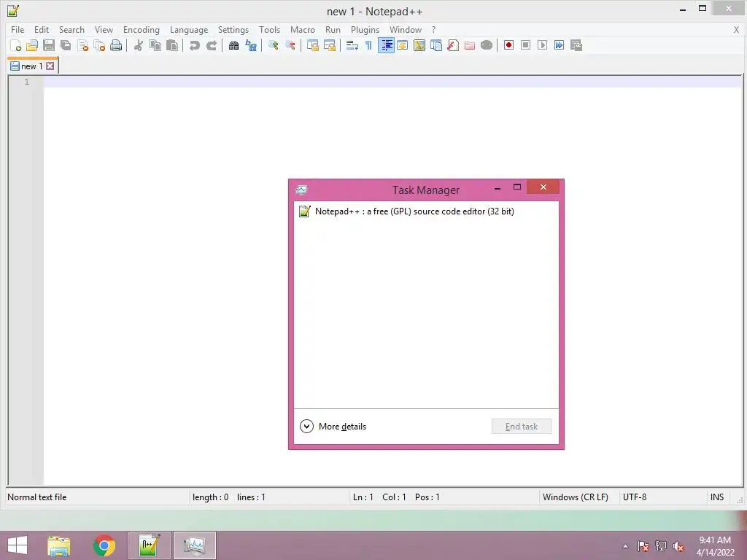Expand More details in Task Manager
The image size is (747, 560).
tap(333, 426)
